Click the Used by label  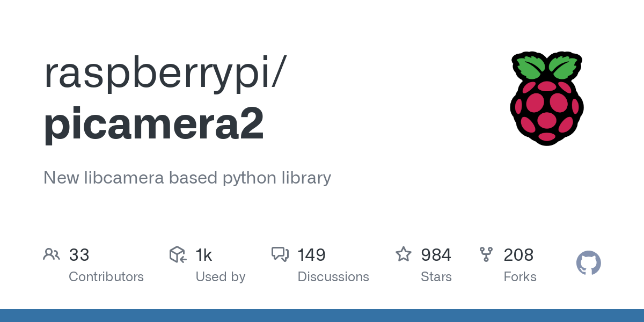coord(221,277)
